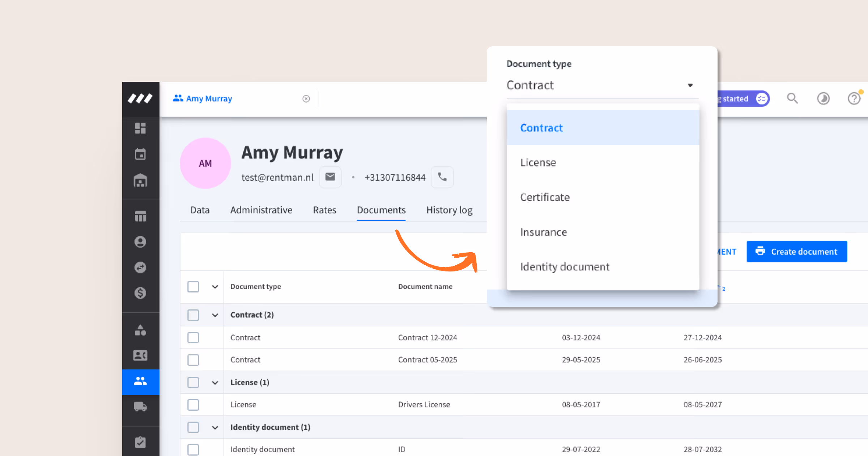Viewport: 868px width, 456px height.
Task: Collapse the Contract (2) group
Action: pos(215,315)
